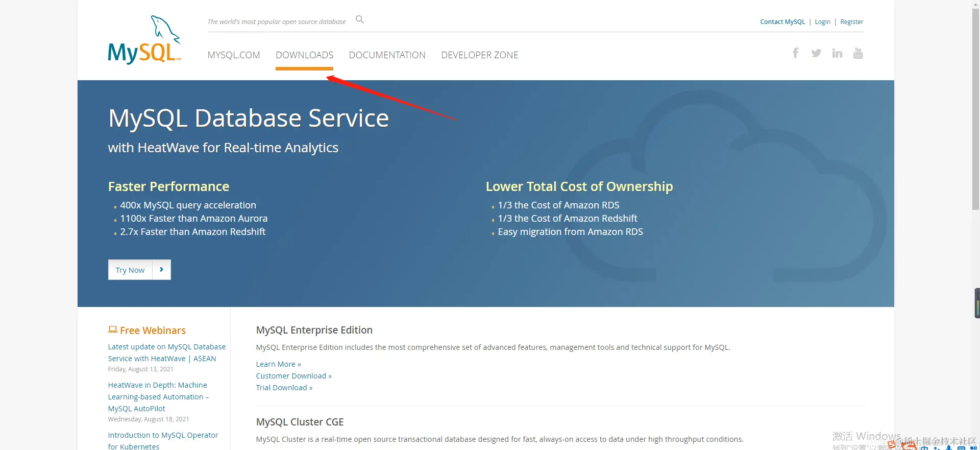Click '1/3 the Cost of Amazon Redshift' text
Viewport: 980px width, 450px height.
click(x=568, y=218)
